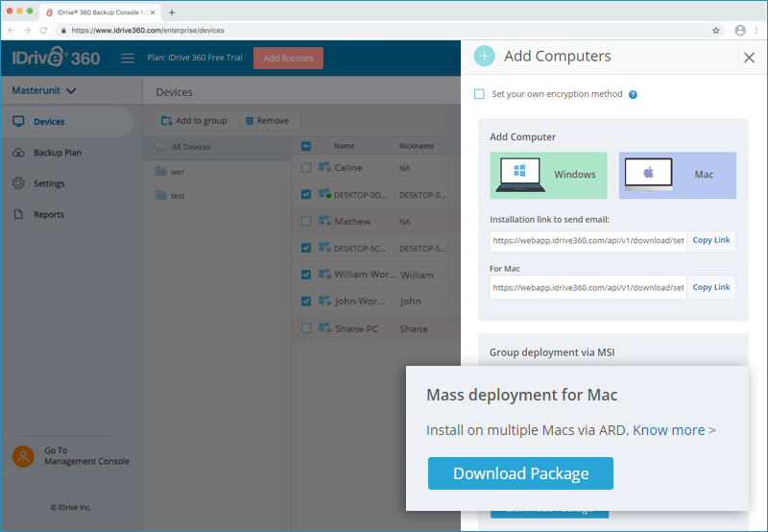
Task: Uncheck the DESKTOP-0O device checkbox
Action: [306, 195]
